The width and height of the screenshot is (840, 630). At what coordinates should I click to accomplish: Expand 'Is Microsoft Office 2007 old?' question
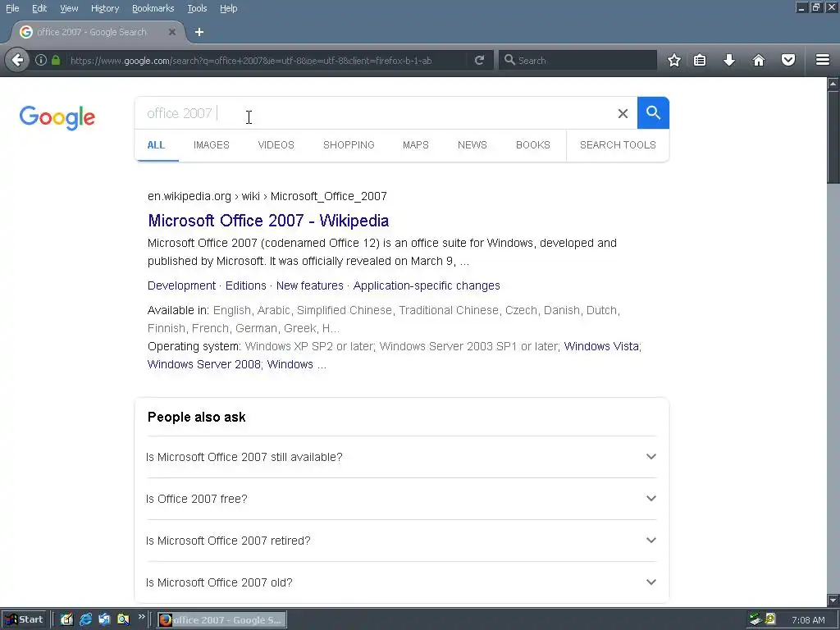[x=401, y=582]
